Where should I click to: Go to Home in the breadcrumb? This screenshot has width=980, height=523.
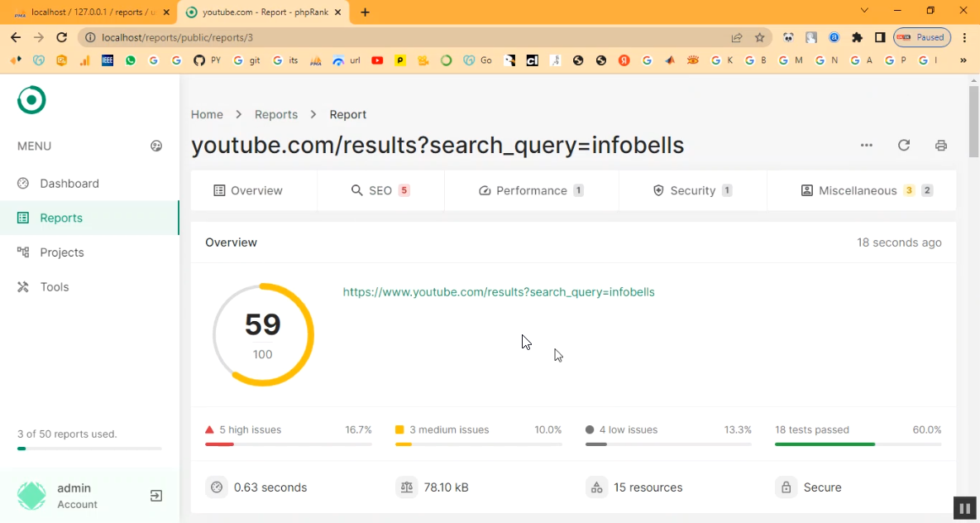[207, 115]
